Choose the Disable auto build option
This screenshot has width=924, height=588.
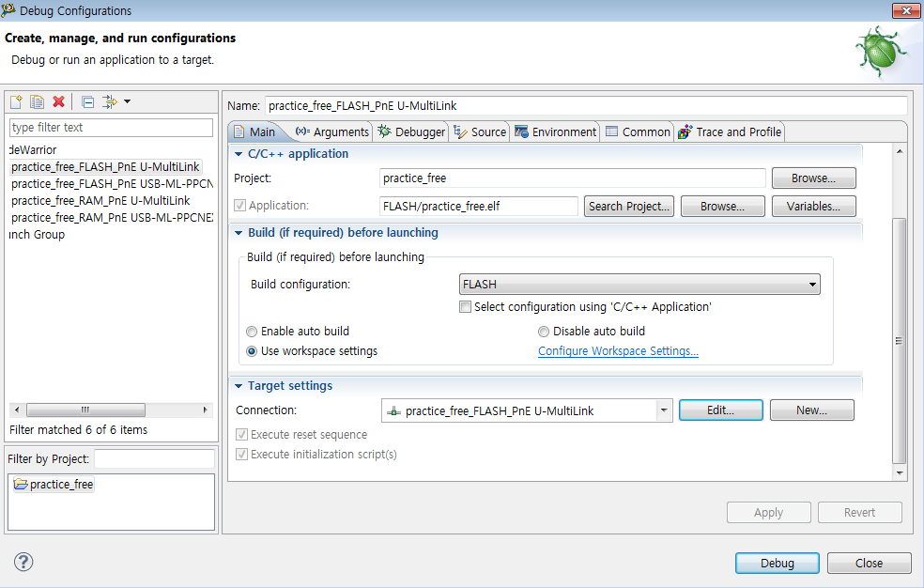coord(544,332)
